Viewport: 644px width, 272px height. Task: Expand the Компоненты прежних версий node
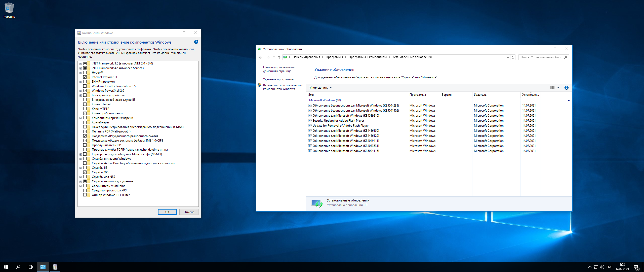tap(80, 118)
